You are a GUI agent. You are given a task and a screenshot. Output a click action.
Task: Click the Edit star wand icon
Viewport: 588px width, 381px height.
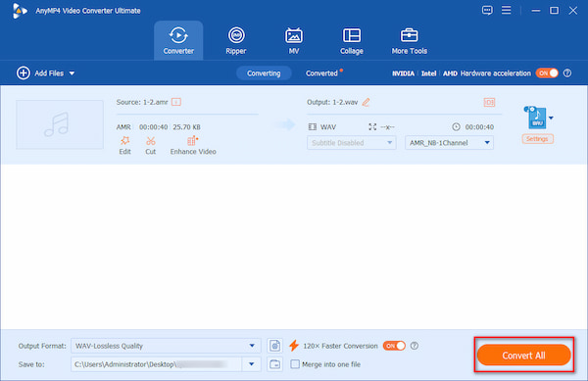click(x=124, y=141)
